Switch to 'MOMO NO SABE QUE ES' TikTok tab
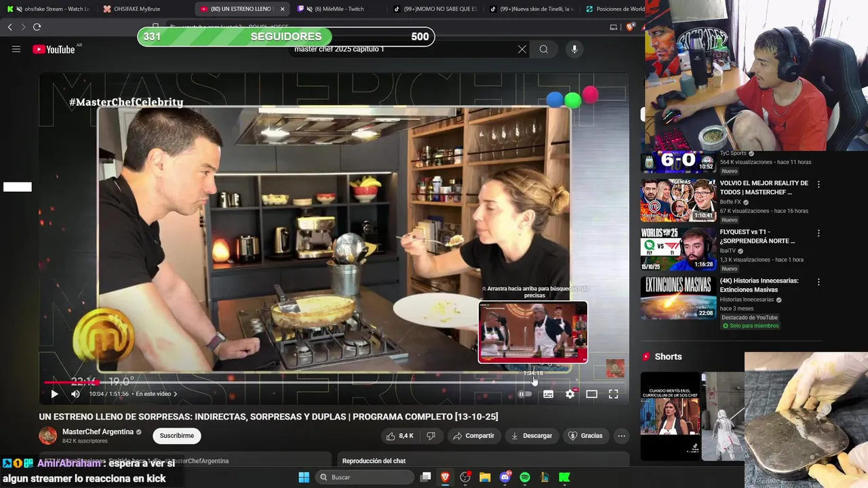868x488 pixels. point(435,9)
